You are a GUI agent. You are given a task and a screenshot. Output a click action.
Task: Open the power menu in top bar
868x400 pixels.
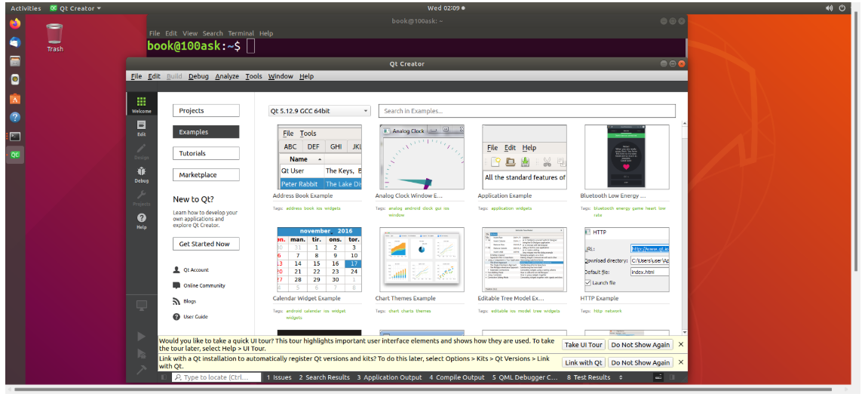click(x=843, y=8)
